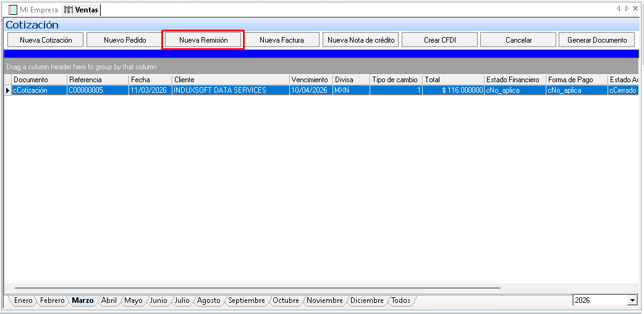Image resolution: width=644 pixels, height=314 pixels.
Task: Click the Mi Empresa tab icon
Action: (x=12, y=10)
